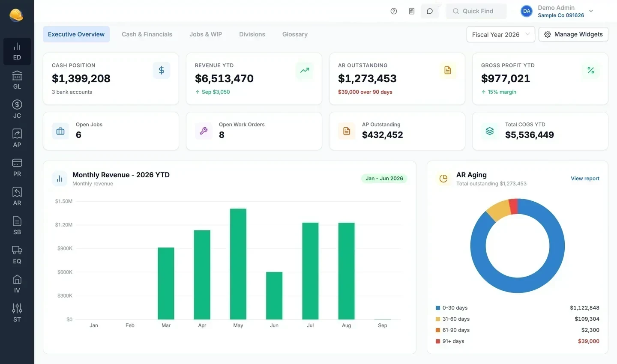
Task: Open the GL general ledger module
Action: (17, 81)
